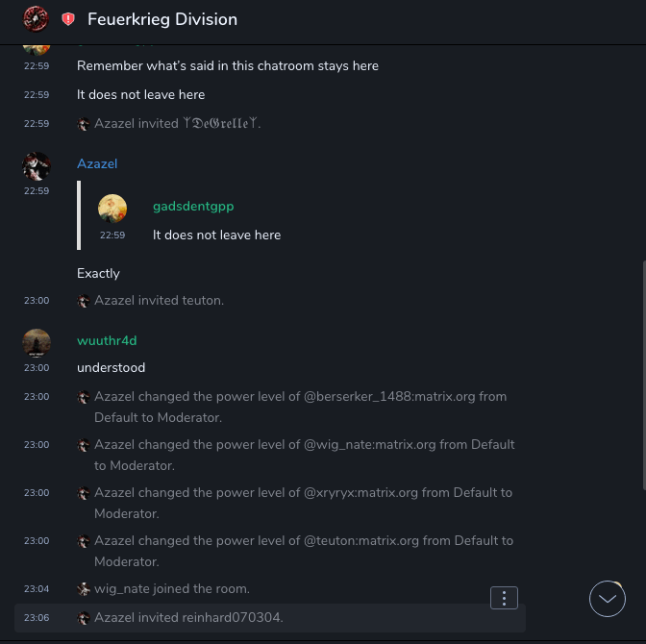
Task: Click the room avatar in the header
Action: pos(37,18)
